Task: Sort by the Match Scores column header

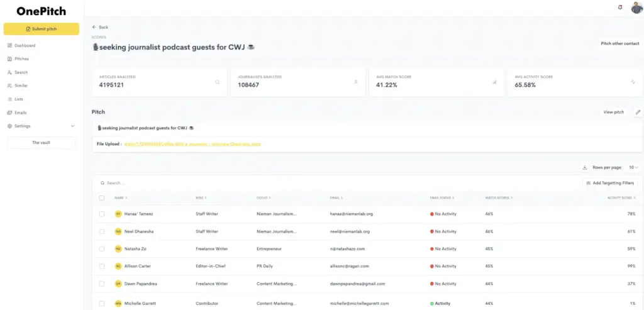Action: pos(499,198)
